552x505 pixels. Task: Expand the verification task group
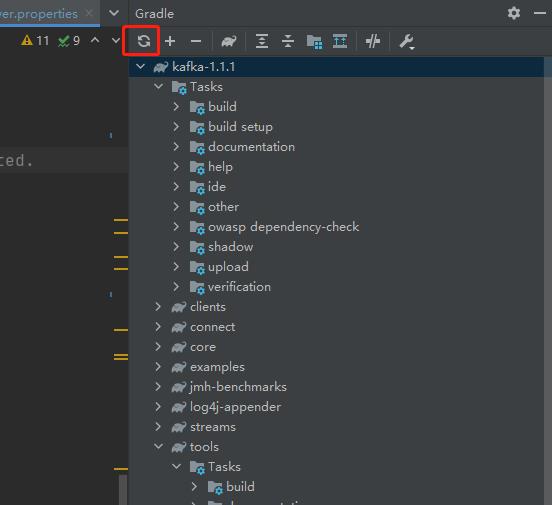[176, 287]
